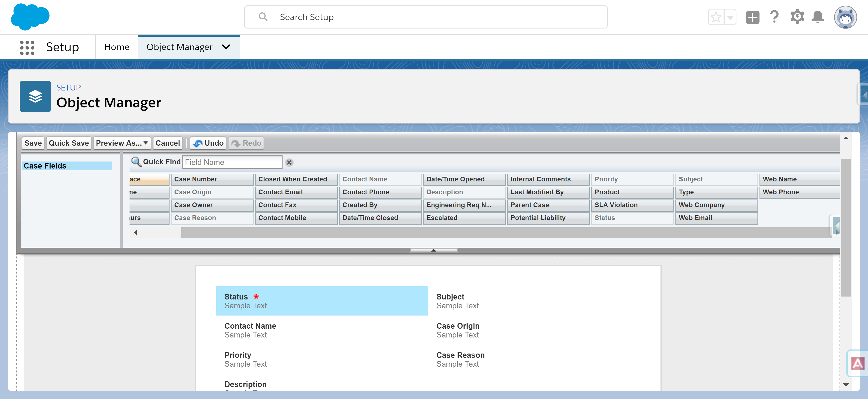
Task: Add page to favorites star
Action: coord(716,17)
